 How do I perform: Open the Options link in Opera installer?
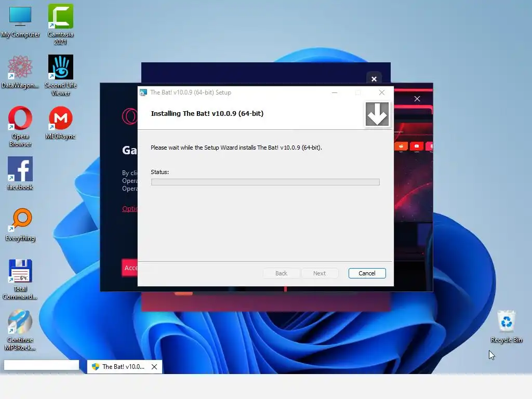point(129,209)
